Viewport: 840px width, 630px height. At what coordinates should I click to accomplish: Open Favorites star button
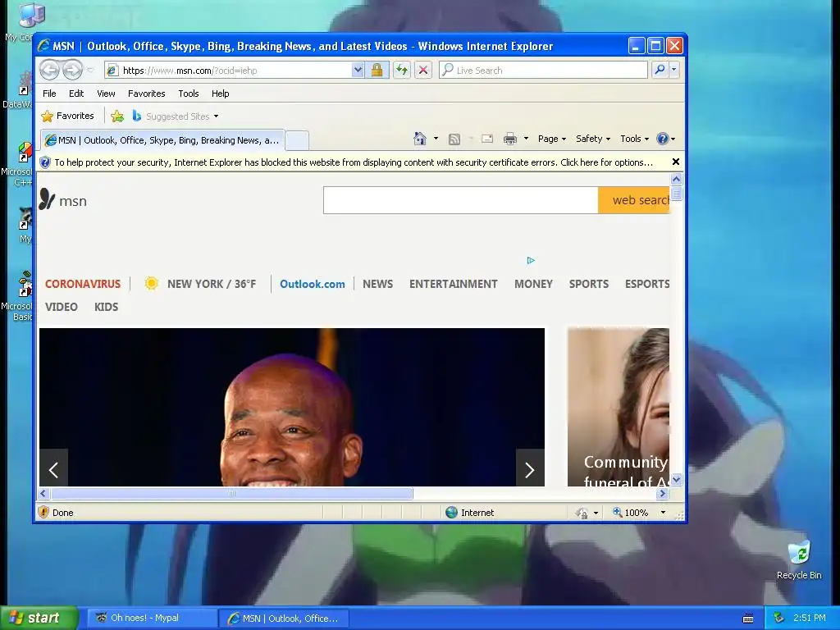pos(68,116)
